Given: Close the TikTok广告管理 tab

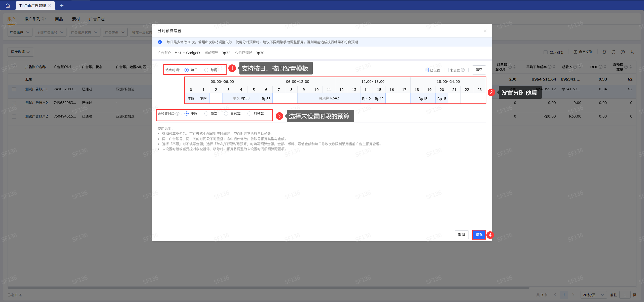Looking at the screenshot, I should (x=50, y=6).
